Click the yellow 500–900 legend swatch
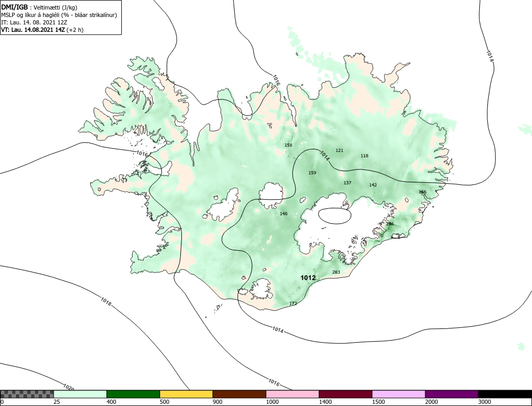This screenshot has width=532, height=406. tap(186, 394)
